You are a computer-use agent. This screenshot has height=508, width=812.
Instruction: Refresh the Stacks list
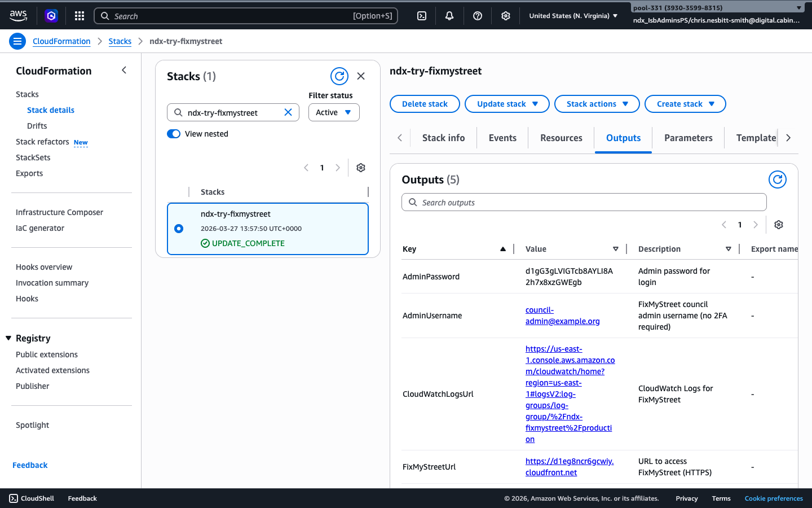339,76
